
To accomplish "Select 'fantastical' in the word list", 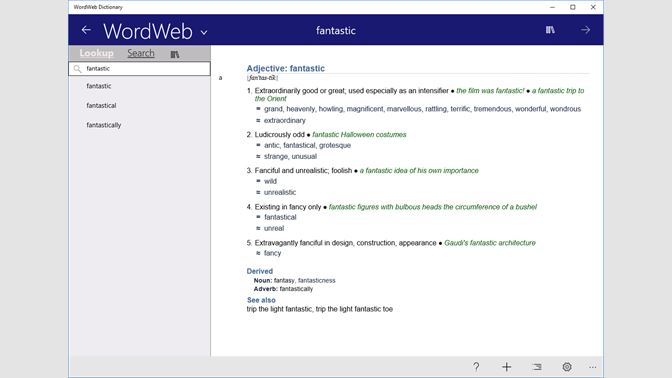I will point(101,105).
